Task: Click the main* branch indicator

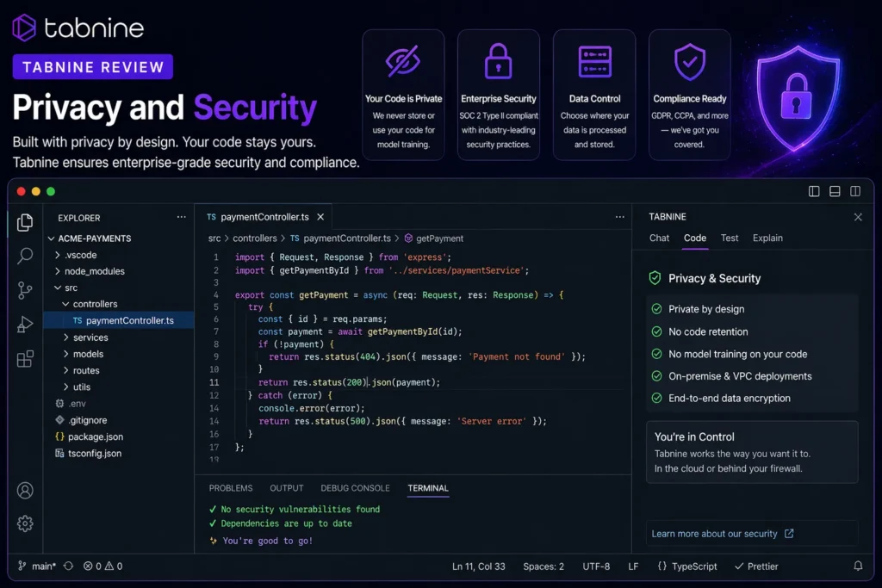Action: tap(37, 566)
